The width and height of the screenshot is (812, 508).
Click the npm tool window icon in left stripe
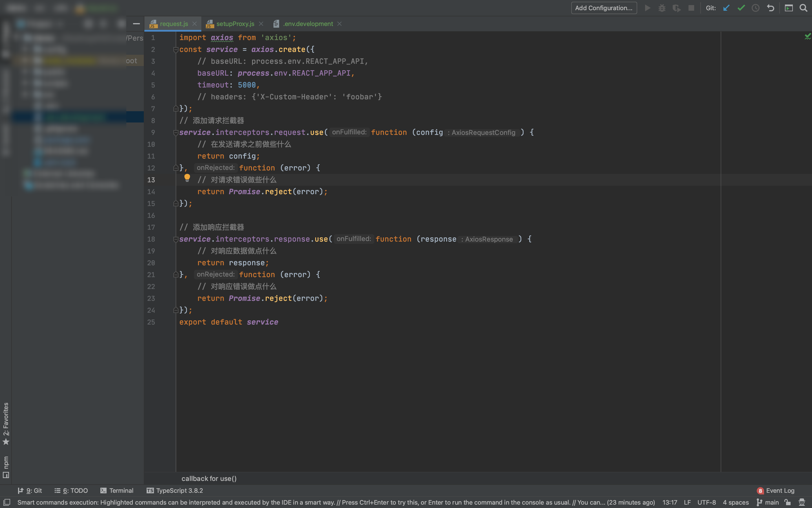(6, 475)
